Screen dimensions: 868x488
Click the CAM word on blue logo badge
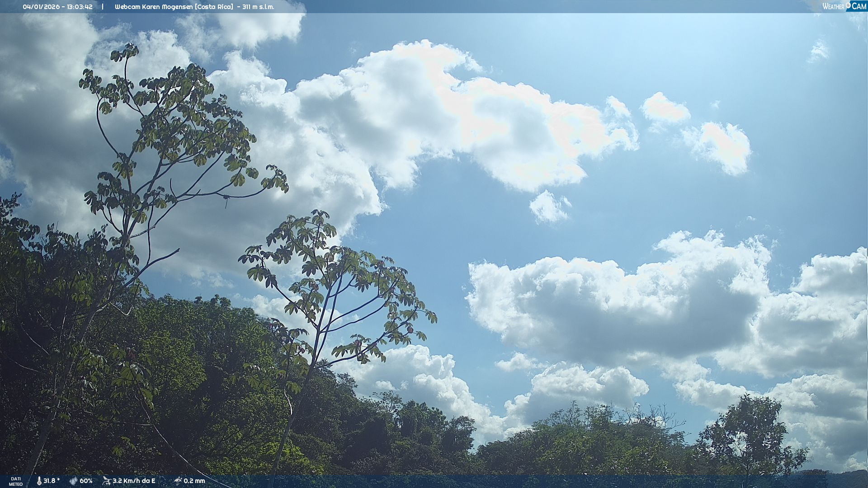tap(859, 6)
